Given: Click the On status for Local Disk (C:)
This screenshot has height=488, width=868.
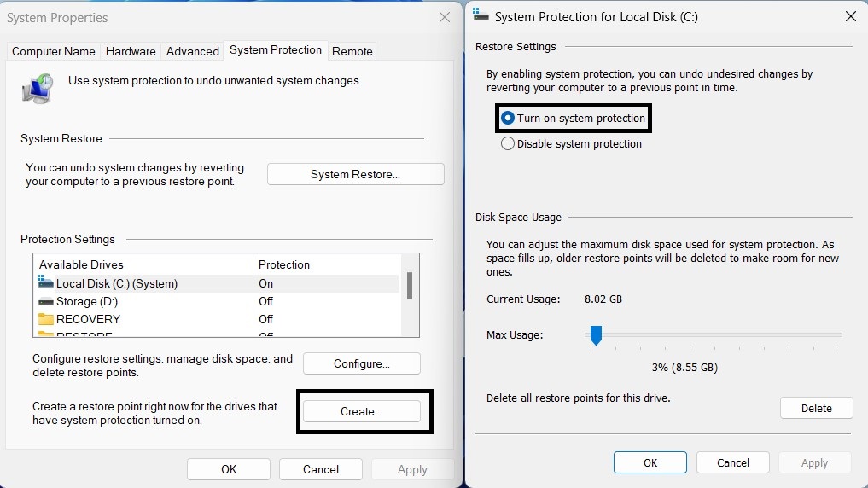Looking at the screenshot, I should (265, 283).
